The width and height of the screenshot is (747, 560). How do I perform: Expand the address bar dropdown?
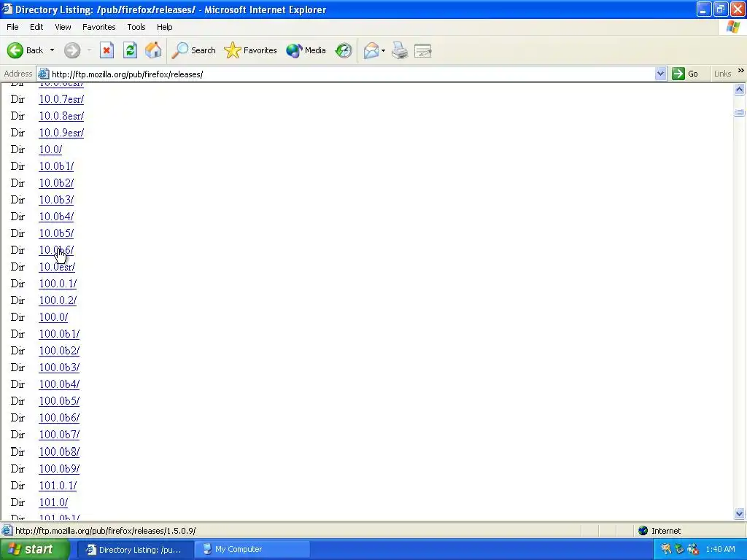click(x=660, y=74)
